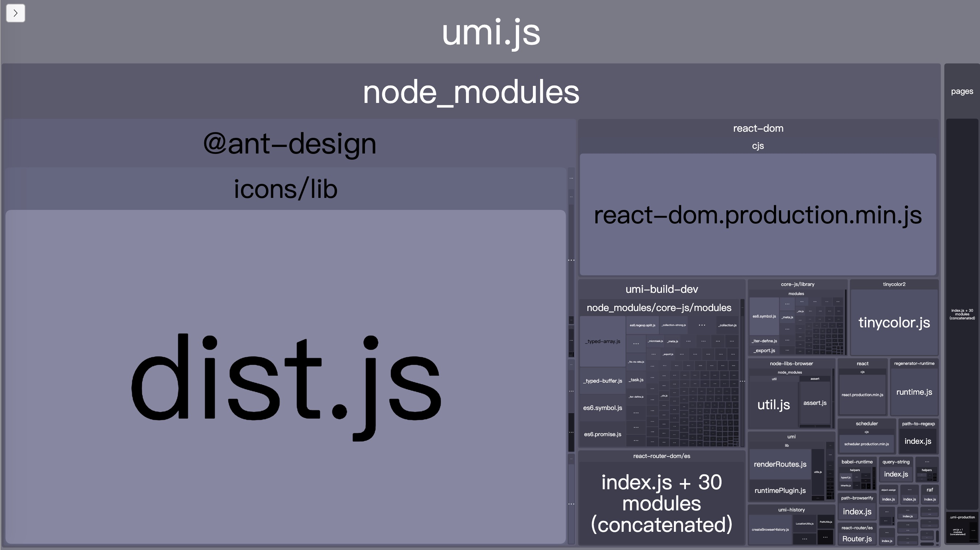This screenshot has height=550, width=980.
Task: Select react-dom.production.min.js block
Action: 758,214
